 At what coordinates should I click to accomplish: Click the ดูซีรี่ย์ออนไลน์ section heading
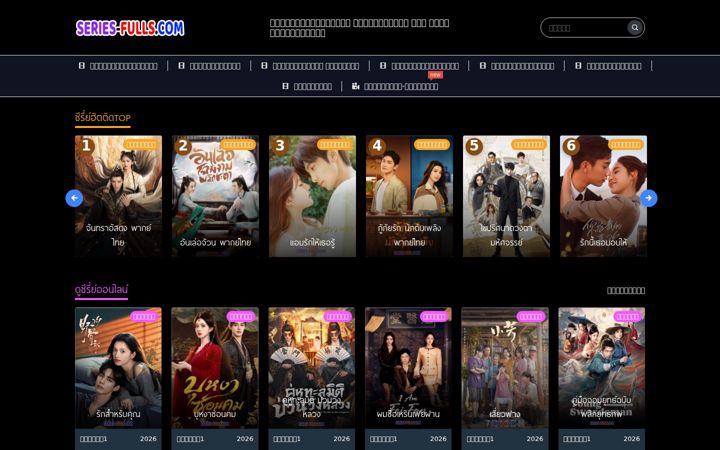(x=101, y=289)
